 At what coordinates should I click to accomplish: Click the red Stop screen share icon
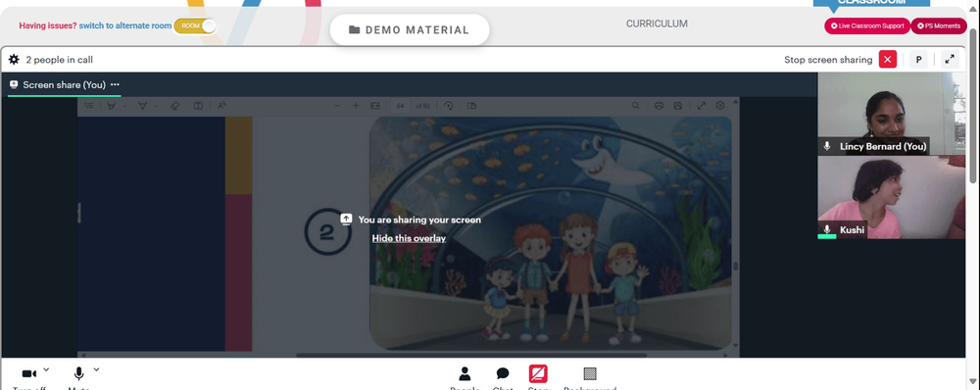click(538, 373)
